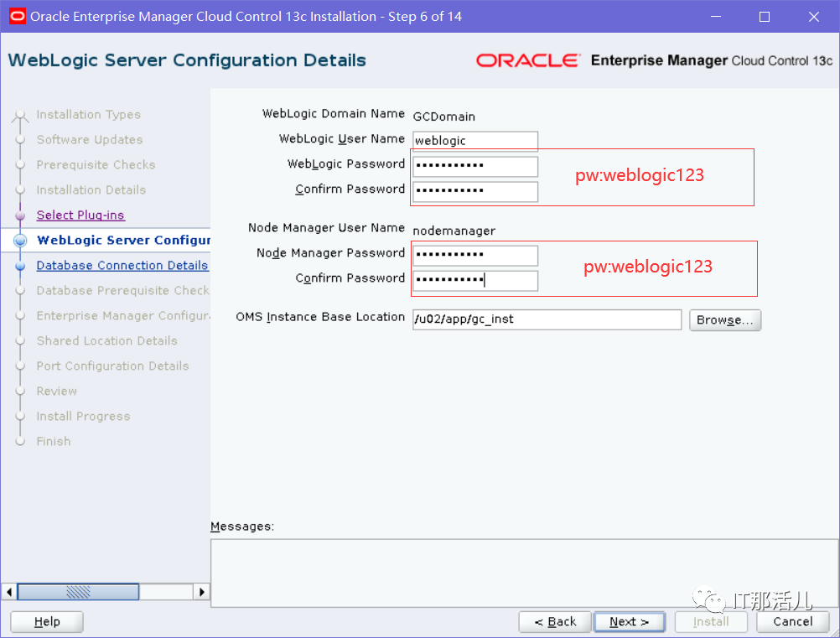This screenshot has width=840, height=638.
Task: Click the step bullet next to Select Plug-ins
Action: 20,215
